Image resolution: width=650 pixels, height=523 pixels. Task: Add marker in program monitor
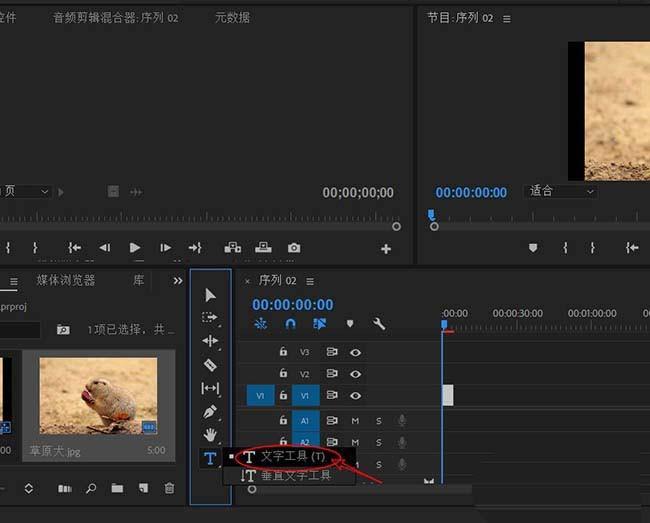(x=533, y=248)
